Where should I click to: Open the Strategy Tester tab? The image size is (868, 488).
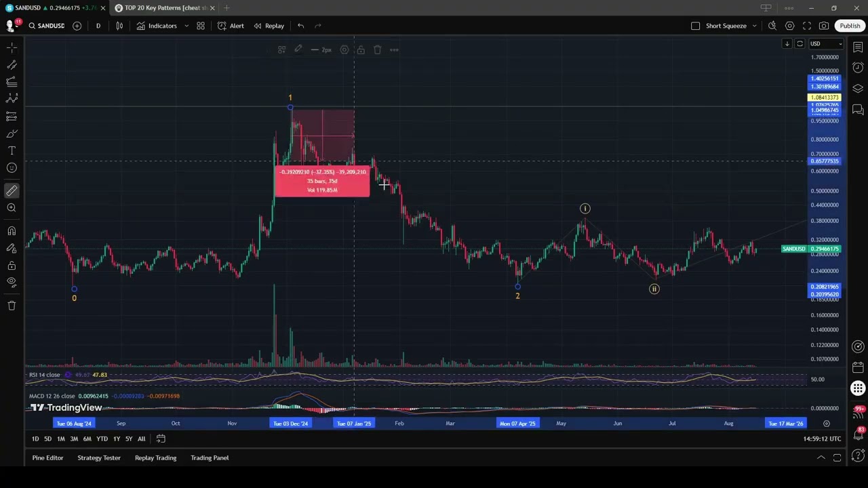tap(99, 457)
